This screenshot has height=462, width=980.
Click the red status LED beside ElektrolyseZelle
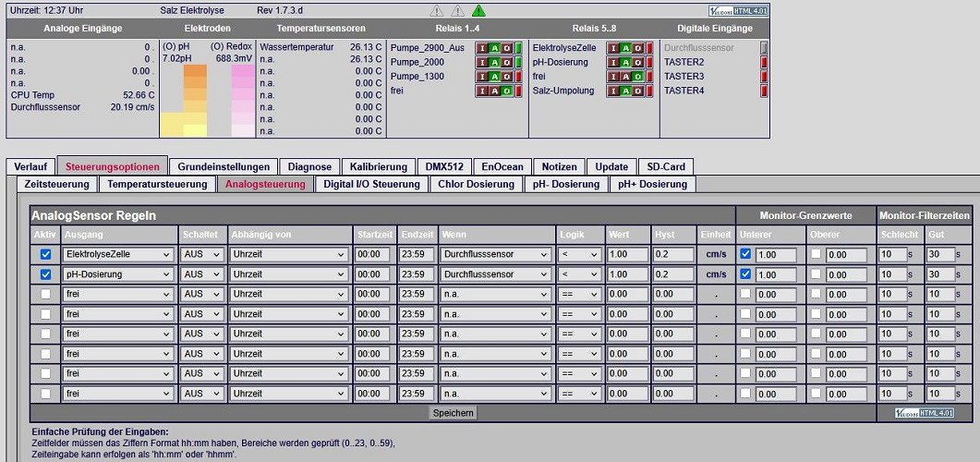pyautogui.click(x=649, y=47)
